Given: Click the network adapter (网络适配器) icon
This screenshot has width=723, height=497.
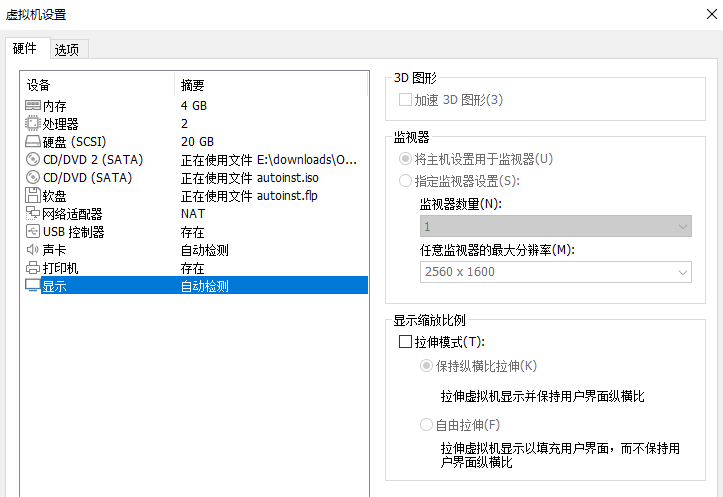Looking at the screenshot, I should (32, 214).
